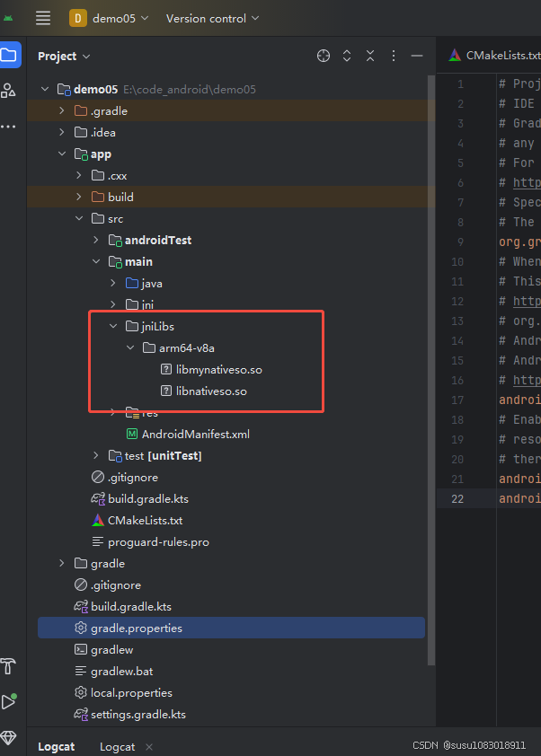Close the second Logcat tab
This screenshot has height=756, width=541.
[x=149, y=746]
